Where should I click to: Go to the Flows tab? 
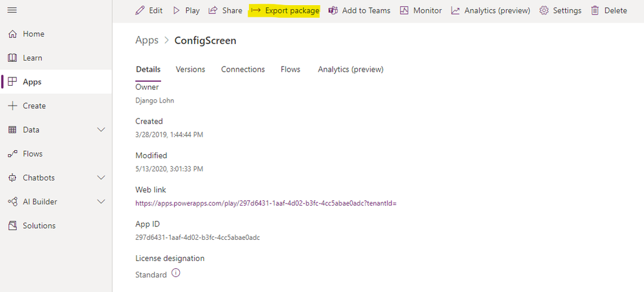pyautogui.click(x=290, y=70)
